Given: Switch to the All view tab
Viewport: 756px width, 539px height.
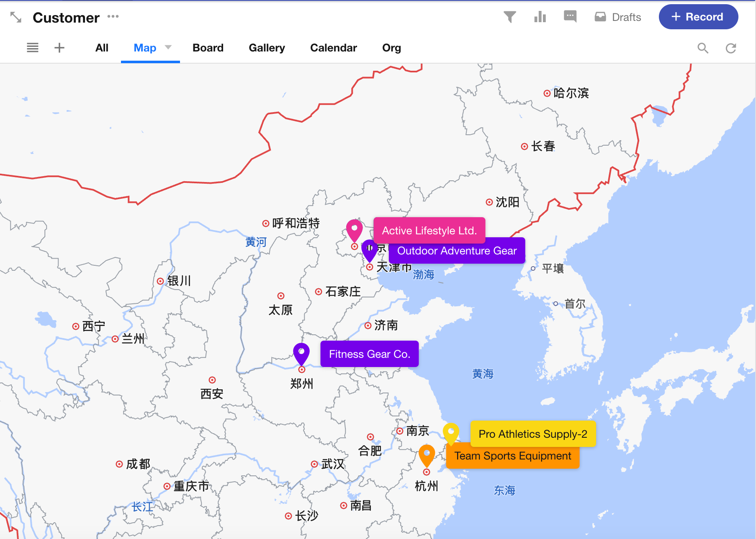Looking at the screenshot, I should tap(102, 48).
